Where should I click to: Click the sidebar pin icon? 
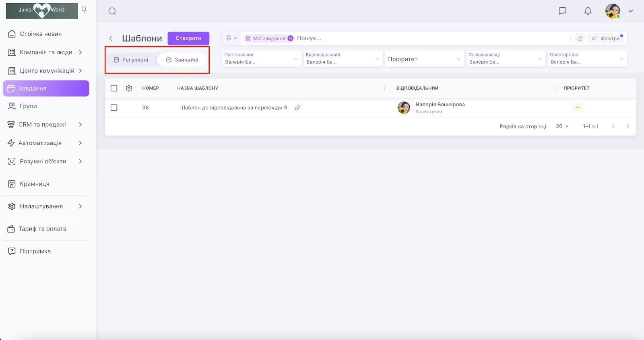tap(84, 10)
